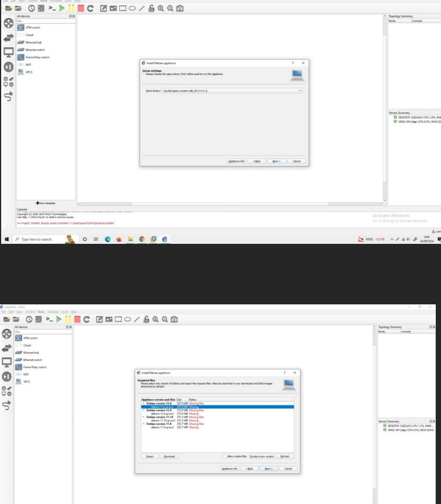Image resolution: width=441 pixels, height=504 pixels.
Task: Click the draw line icon in the lower window toolbar
Action: point(137,319)
